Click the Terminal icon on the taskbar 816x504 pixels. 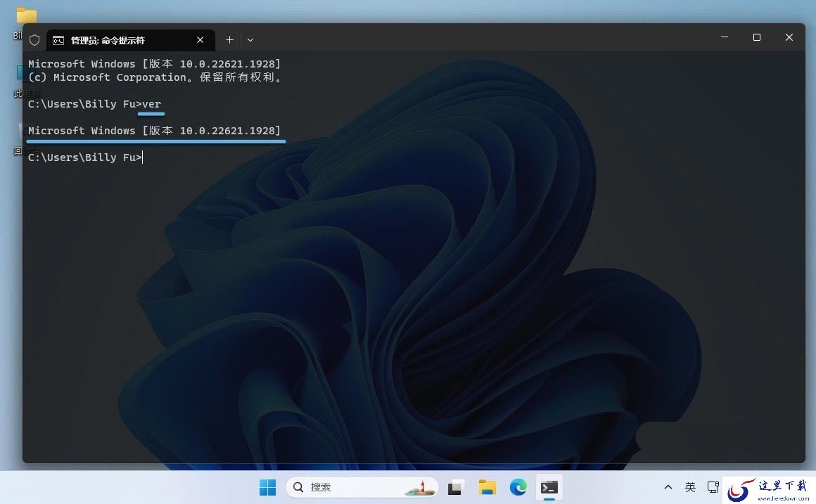[x=549, y=487]
